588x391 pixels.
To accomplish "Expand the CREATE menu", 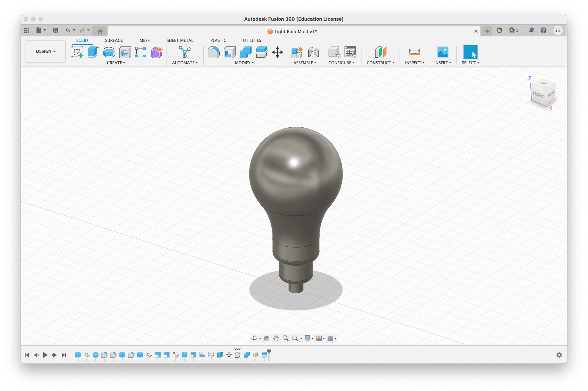I will (x=116, y=63).
